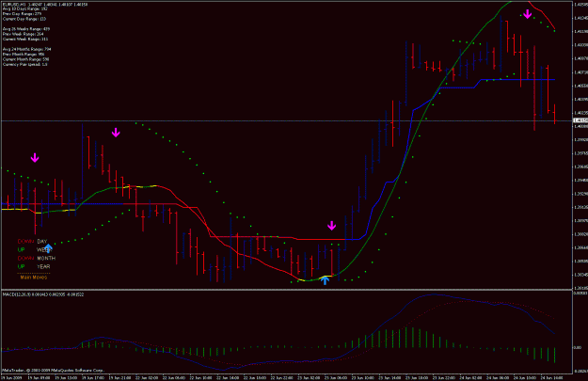Click the '0.00' level on the MACD scale
588x381 pixels.
[x=578, y=348]
